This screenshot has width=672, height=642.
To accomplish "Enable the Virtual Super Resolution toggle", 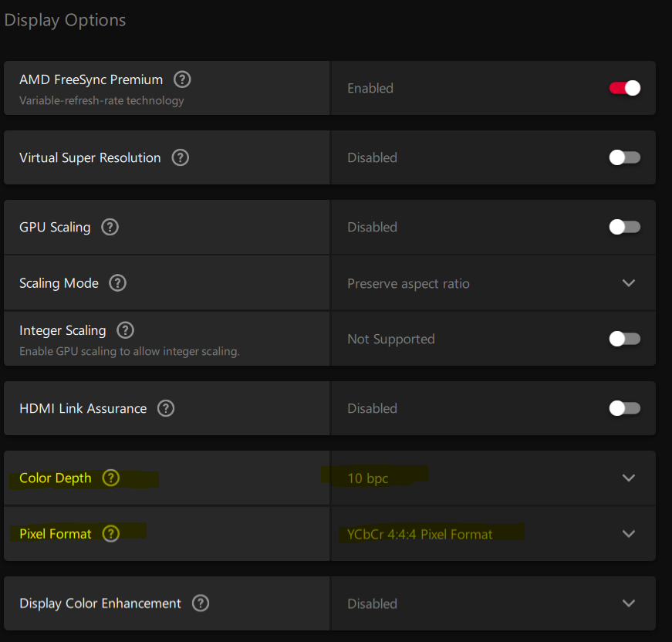I will point(625,157).
